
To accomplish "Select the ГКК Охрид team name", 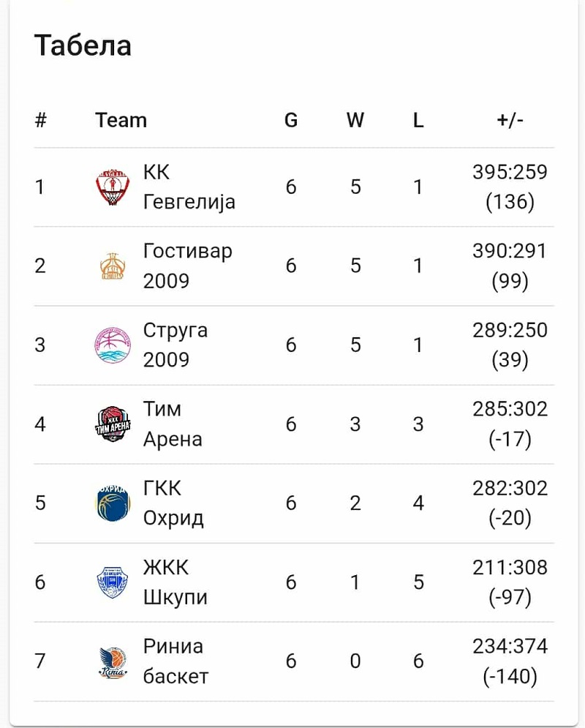I will [x=173, y=503].
